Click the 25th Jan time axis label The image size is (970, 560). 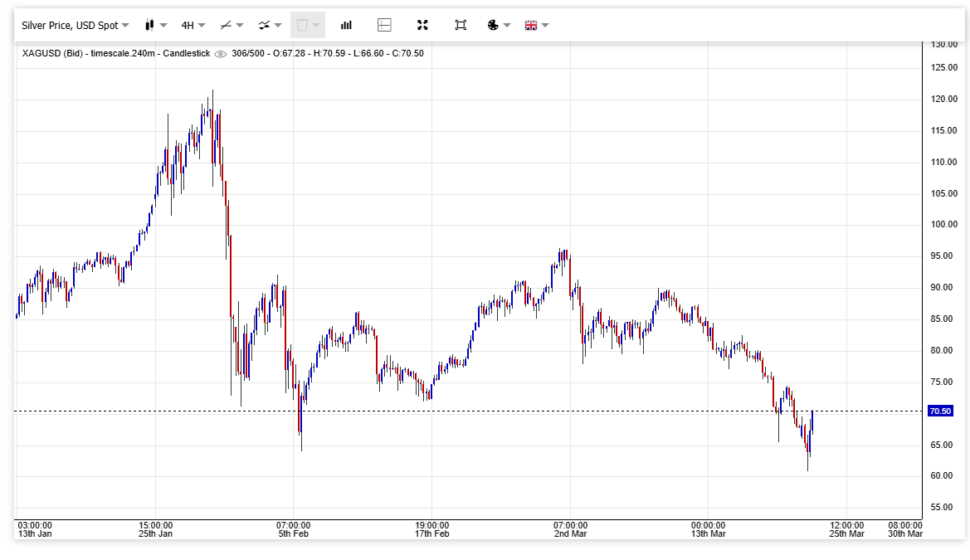156,533
